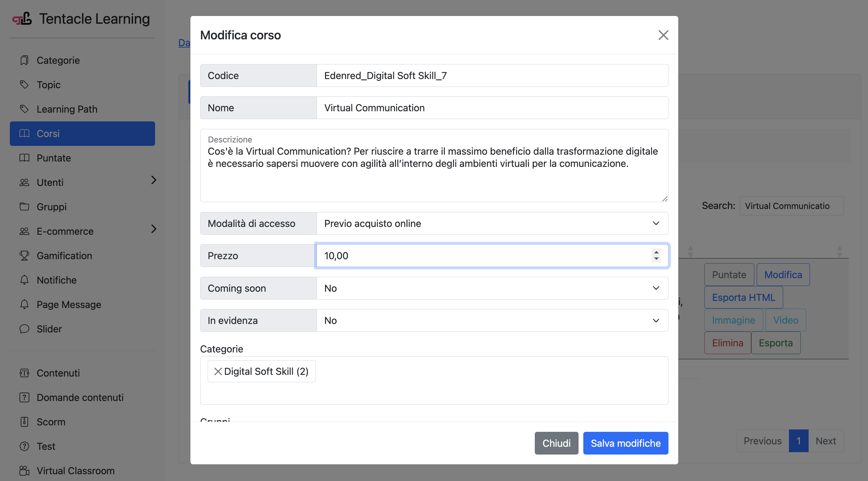
Task: Select the Corsi sidebar icon
Action: [x=24, y=134]
